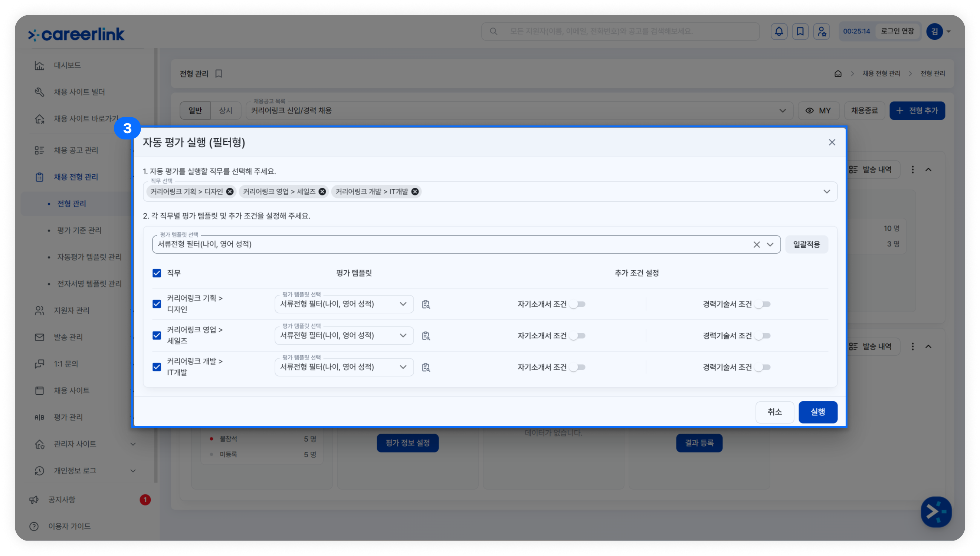Click the 취소 button
The image size is (980, 556).
[x=774, y=412]
